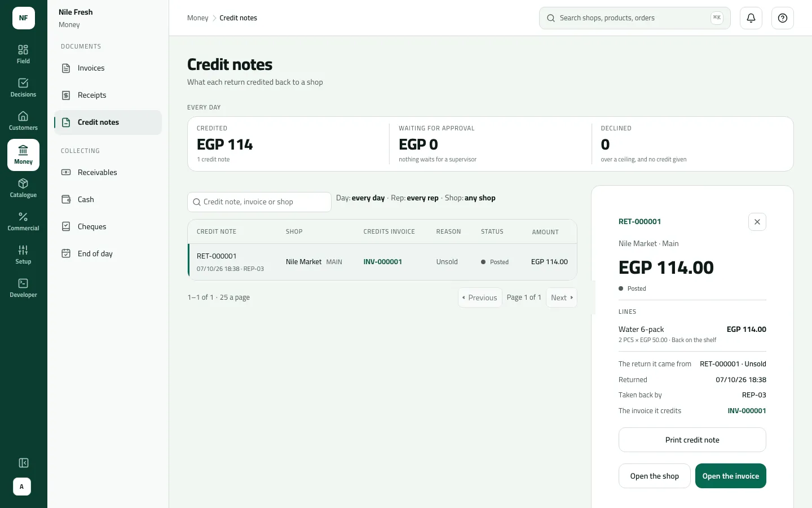Open the Shop: any shop filter

pyautogui.click(x=470, y=198)
